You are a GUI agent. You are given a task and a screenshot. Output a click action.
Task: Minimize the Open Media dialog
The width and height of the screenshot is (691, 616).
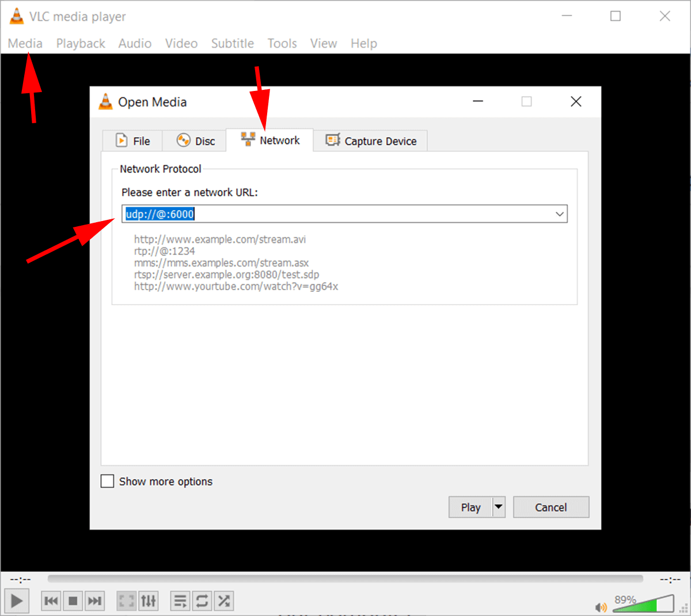click(478, 102)
